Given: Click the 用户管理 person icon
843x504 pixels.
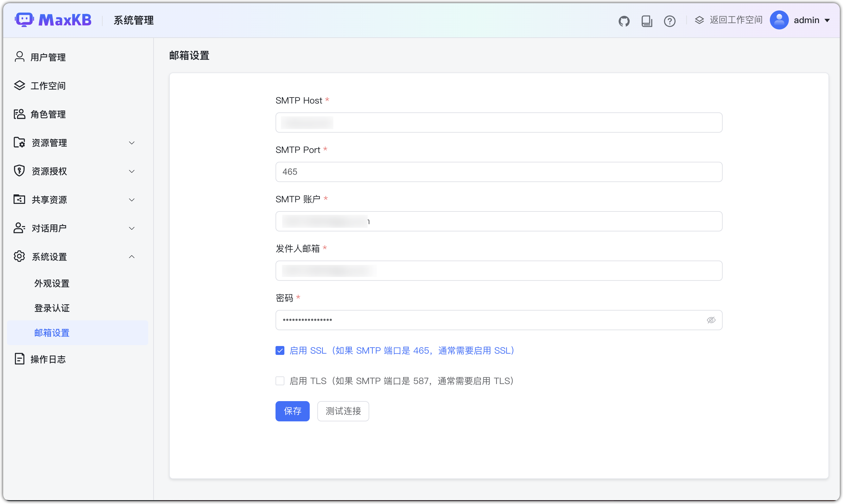Looking at the screenshot, I should coord(19,57).
